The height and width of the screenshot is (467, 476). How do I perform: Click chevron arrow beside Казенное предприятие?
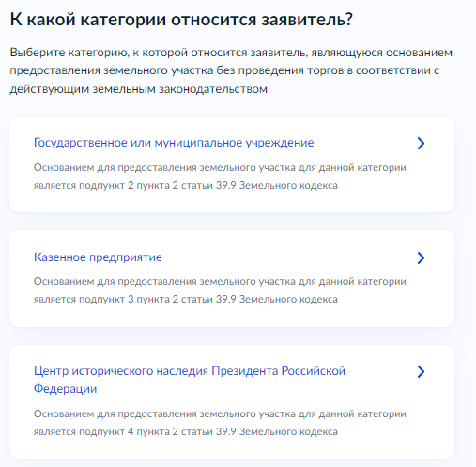(421, 257)
